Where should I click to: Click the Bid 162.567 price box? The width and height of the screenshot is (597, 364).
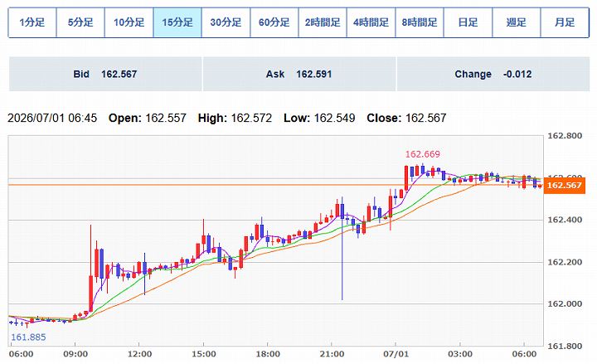pyautogui.click(x=105, y=74)
